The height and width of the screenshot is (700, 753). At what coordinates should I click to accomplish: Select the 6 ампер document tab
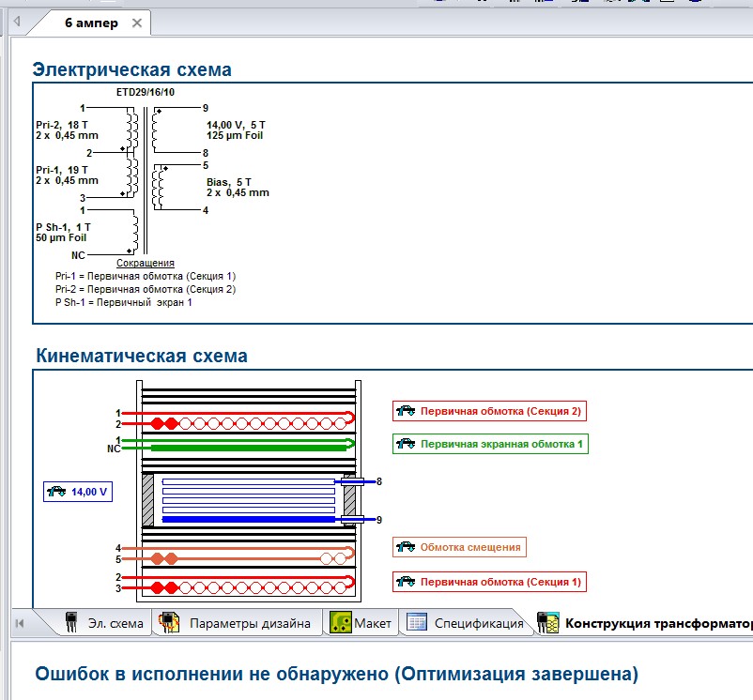pos(91,23)
